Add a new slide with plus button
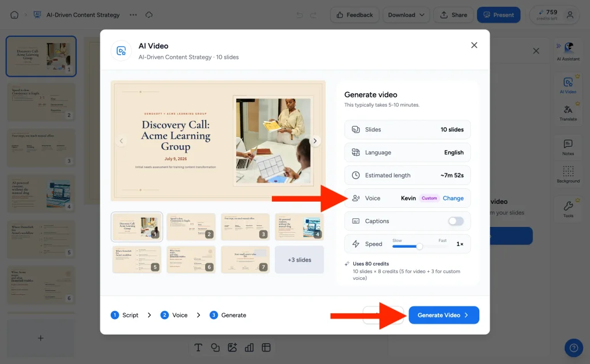Image resolution: width=590 pixels, height=364 pixels. [x=41, y=338]
